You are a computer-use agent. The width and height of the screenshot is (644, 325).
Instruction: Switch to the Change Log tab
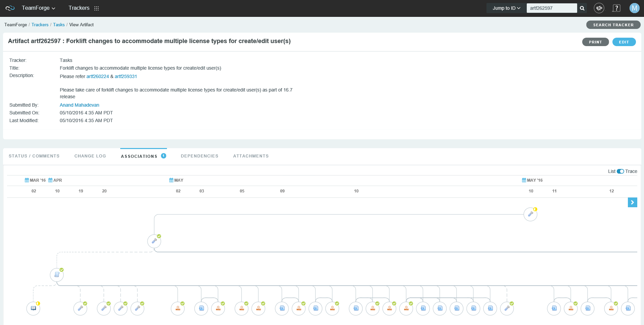pyautogui.click(x=90, y=156)
